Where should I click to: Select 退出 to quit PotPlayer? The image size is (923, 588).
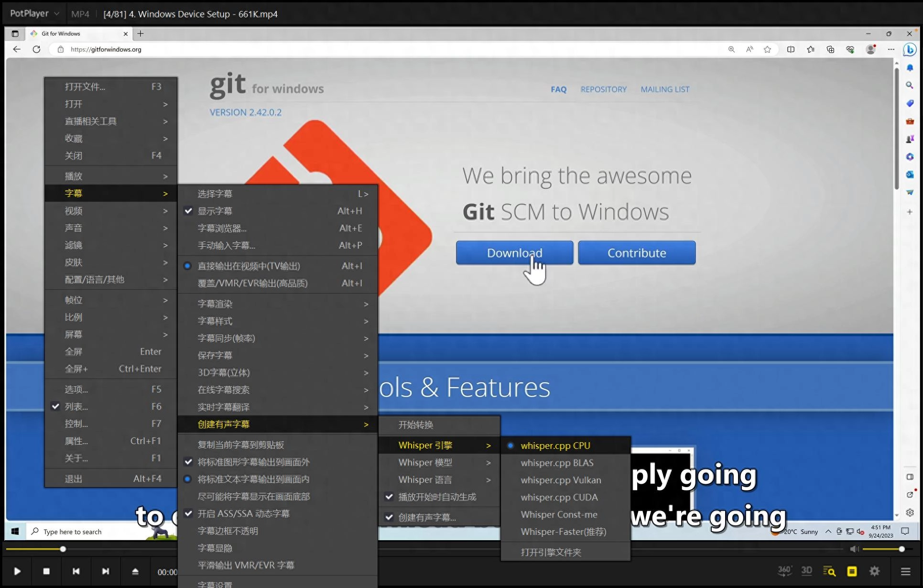click(x=111, y=479)
